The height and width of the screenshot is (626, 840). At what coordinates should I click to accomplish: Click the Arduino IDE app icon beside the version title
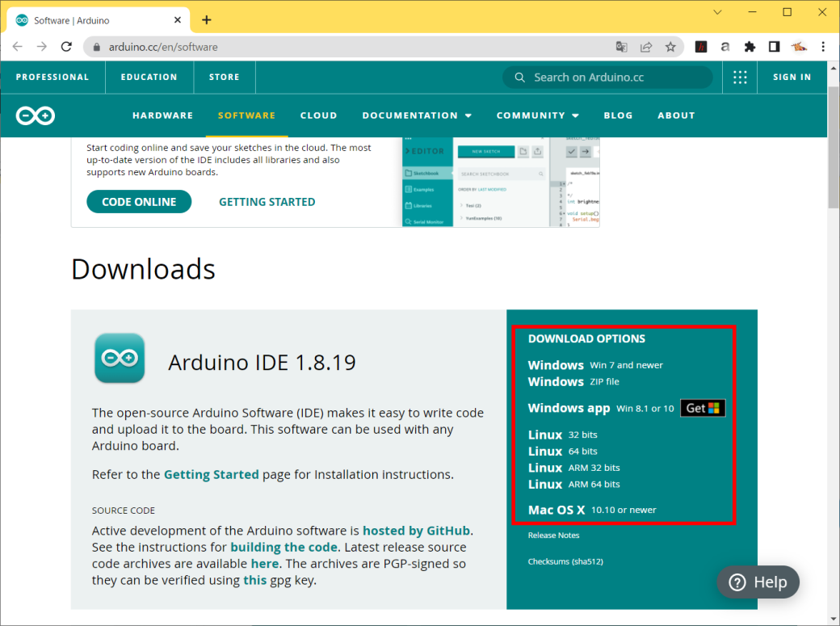(x=120, y=357)
